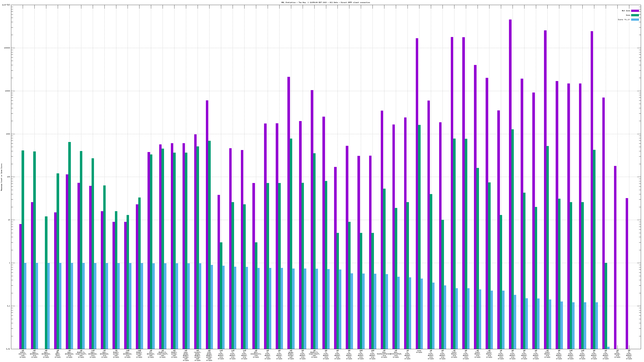The image size is (644, 362).
Task: Click the green Spam legend swatch
Action: [x=635, y=15]
